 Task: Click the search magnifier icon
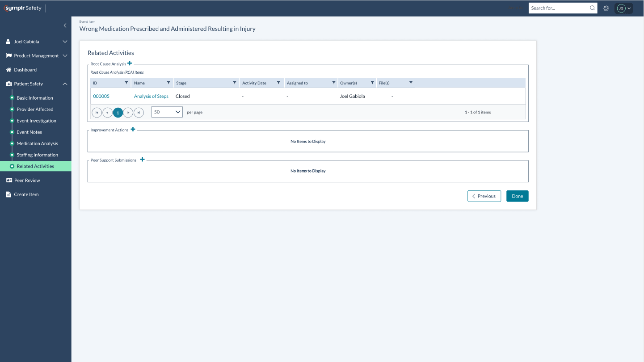pyautogui.click(x=593, y=8)
